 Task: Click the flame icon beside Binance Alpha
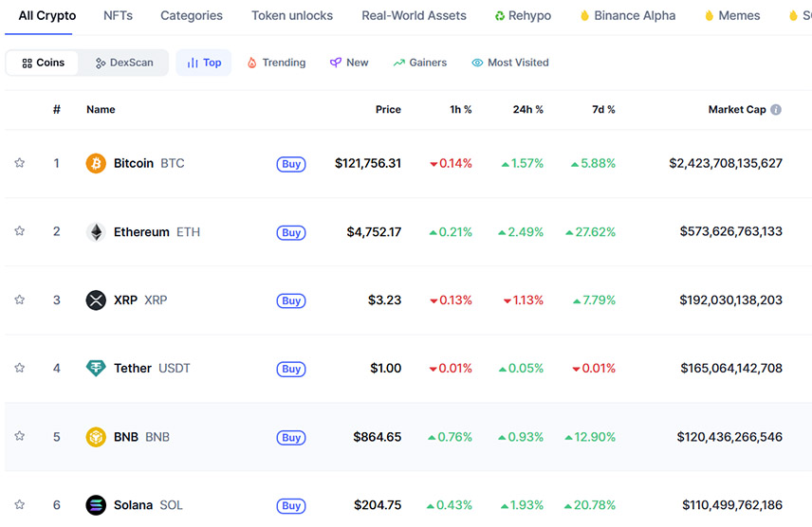click(584, 15)
